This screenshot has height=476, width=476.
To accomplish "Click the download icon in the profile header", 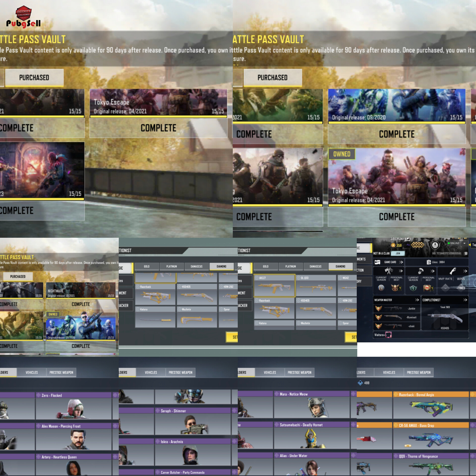I will tap(435, 245).
